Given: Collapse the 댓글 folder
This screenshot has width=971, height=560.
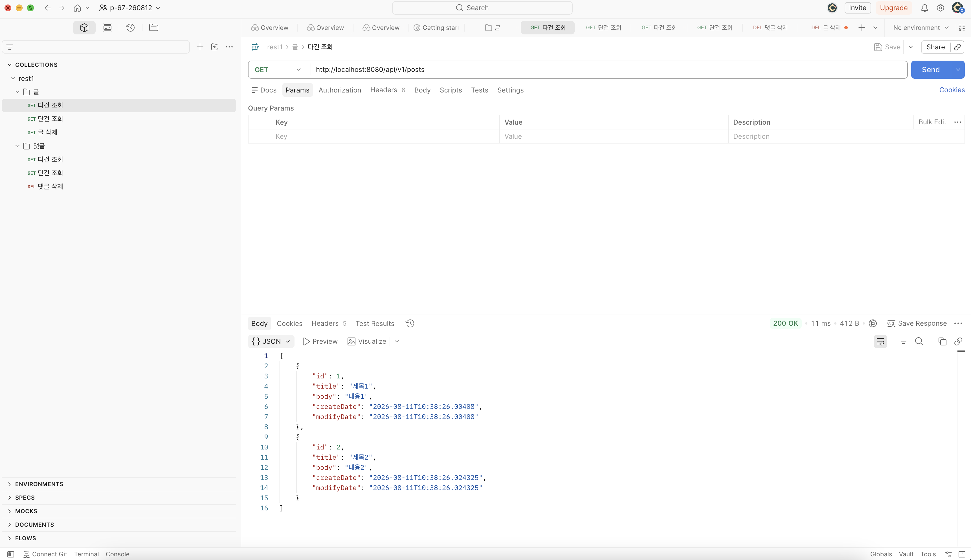Looking at the screenshot, I should click(18, 146).
